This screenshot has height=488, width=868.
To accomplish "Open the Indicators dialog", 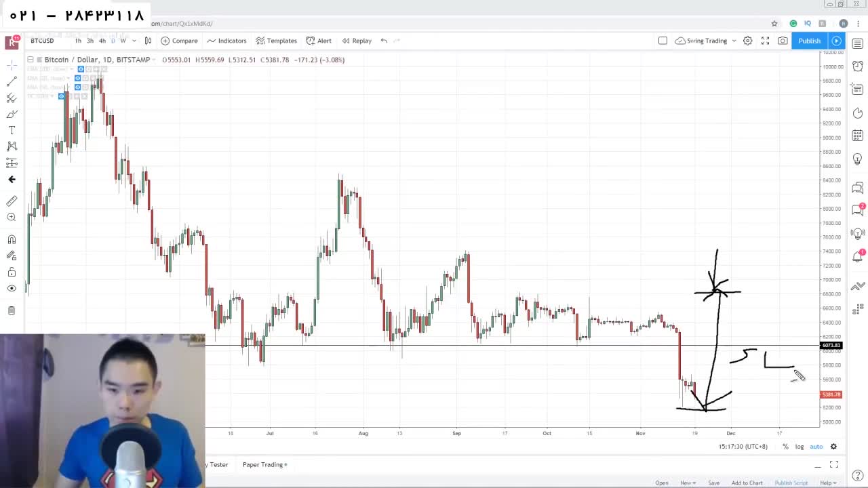I will (x=226, y=41).
